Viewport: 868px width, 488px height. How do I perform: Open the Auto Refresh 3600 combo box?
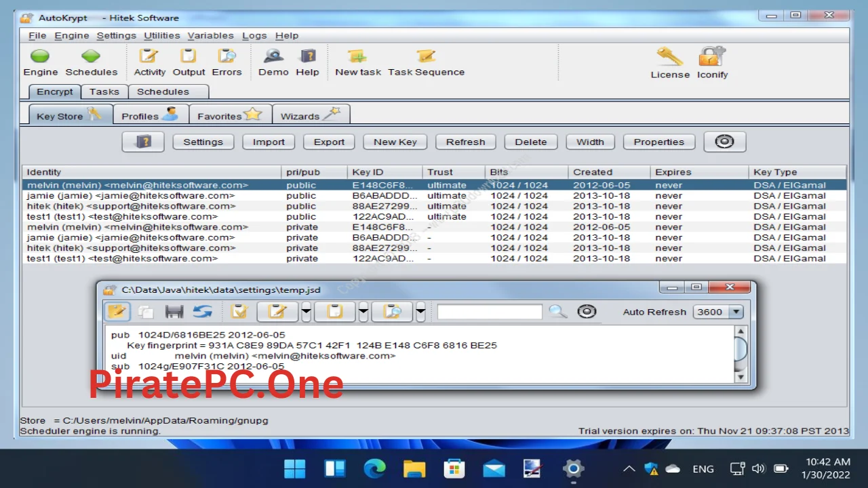pos(718,312)
